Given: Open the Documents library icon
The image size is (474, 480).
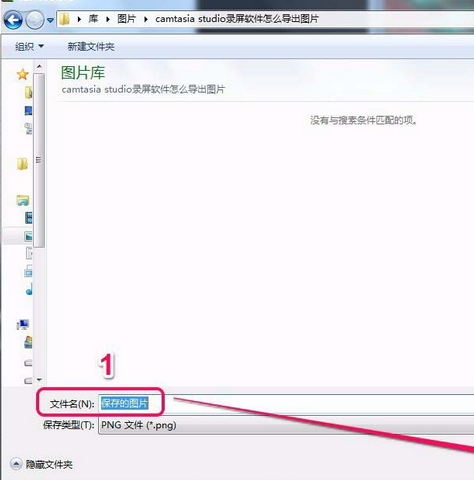Looking at the screenshot, I should pos(29,254).
